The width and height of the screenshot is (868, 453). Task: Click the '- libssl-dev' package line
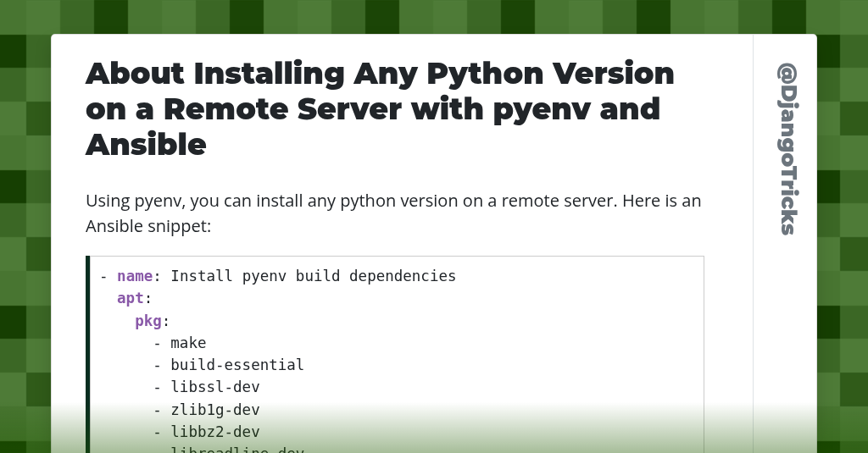tap(207, 387)
